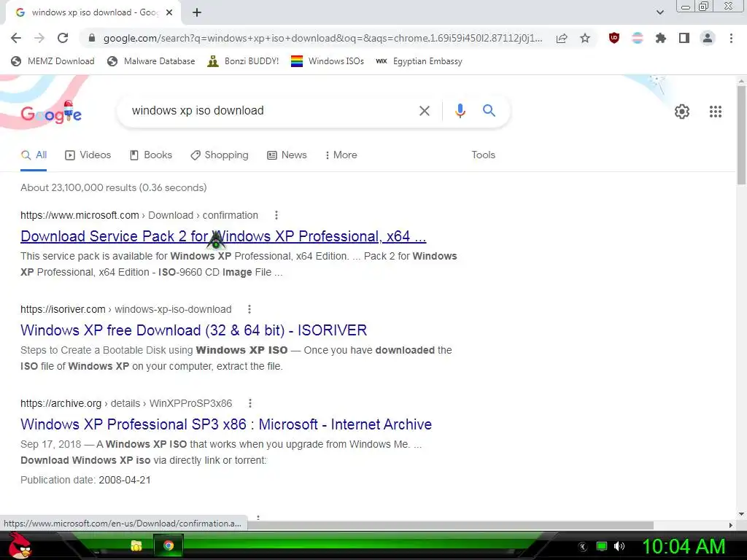Click the address bar URL
Screen dimensions: 747x560
[x=322, y=38]
